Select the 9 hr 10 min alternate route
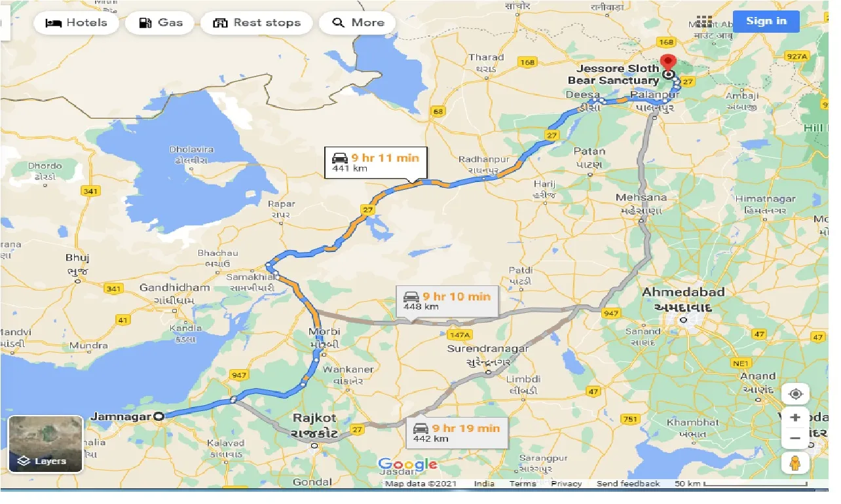 point(448,301)
